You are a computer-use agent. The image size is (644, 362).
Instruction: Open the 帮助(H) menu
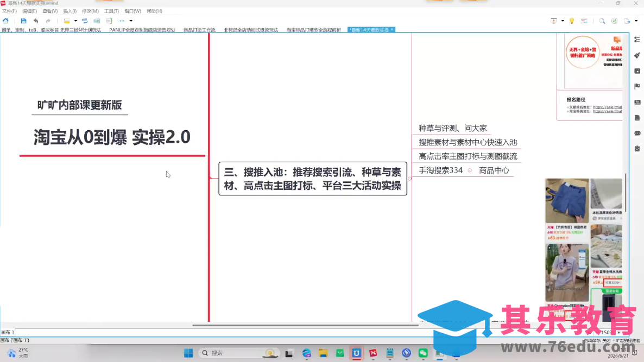point(154,11)
